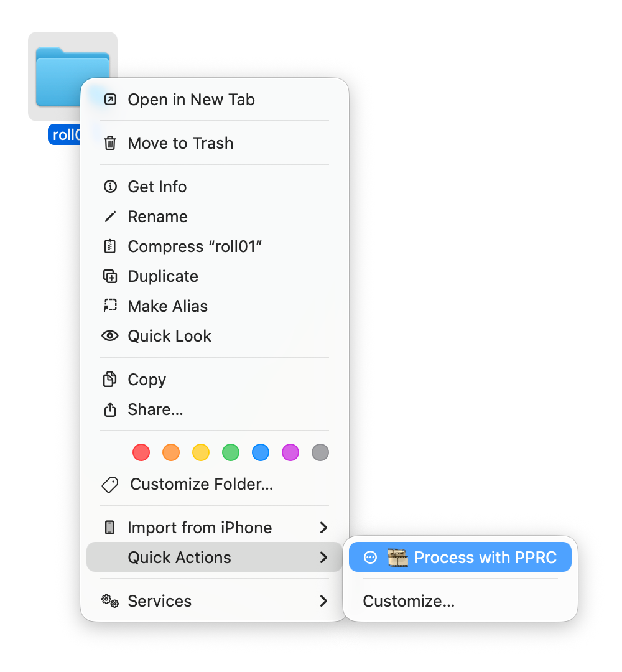Click the Make Alias dashed-square icon
Screen dimensions: 622x672
point(110,306)
